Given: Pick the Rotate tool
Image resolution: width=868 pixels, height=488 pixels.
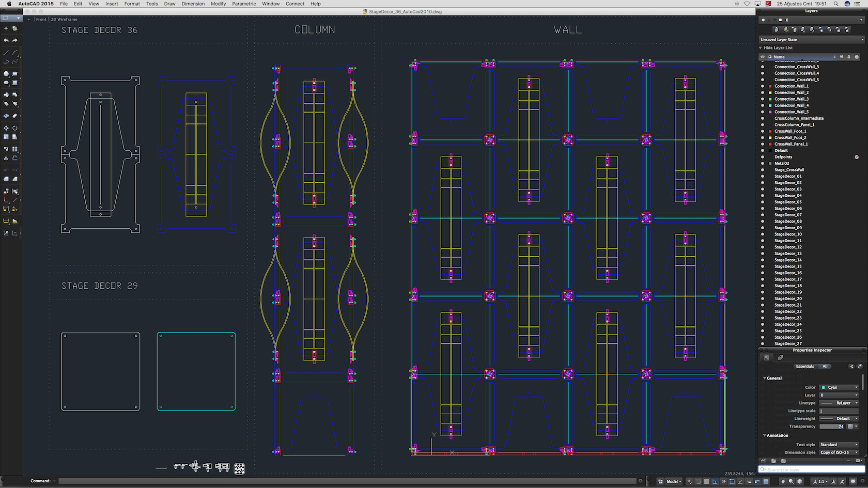Looking at the screenshot, I should [15, 128].
